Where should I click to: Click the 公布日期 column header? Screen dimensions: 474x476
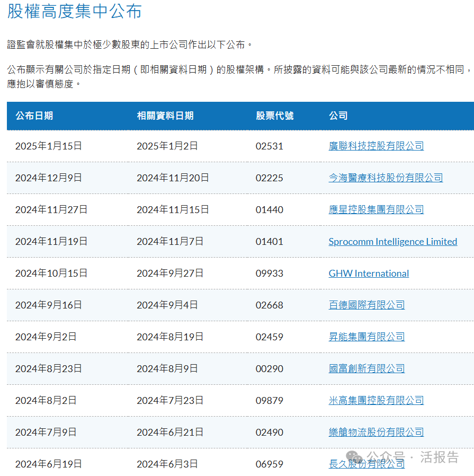pyautogui.click(x=34, y=116)
